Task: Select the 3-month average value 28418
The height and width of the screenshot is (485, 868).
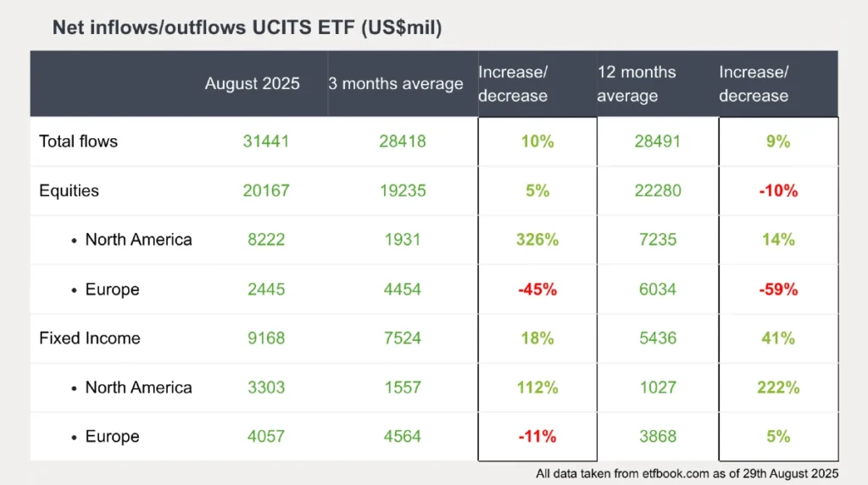Action: coord(402,142)
